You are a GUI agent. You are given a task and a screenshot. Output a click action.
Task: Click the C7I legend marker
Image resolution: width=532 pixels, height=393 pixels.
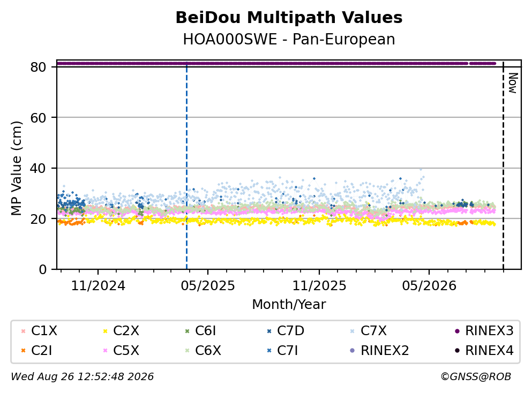pyautogui.click(x=269, y=351)
